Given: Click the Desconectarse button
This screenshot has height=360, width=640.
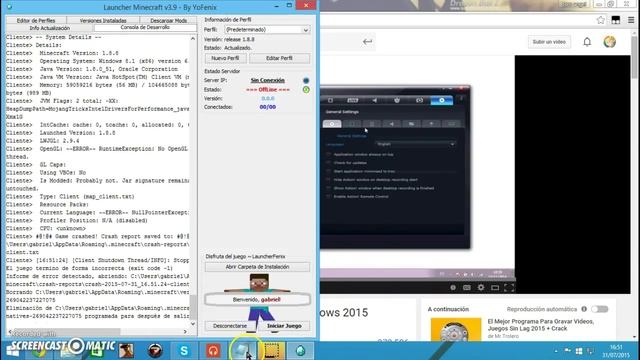Looking at the screenshot, I should point(230,326).
